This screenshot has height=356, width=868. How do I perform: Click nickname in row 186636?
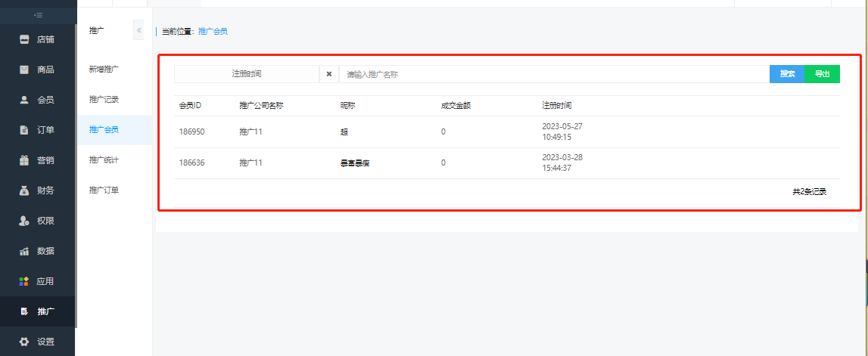355,163
